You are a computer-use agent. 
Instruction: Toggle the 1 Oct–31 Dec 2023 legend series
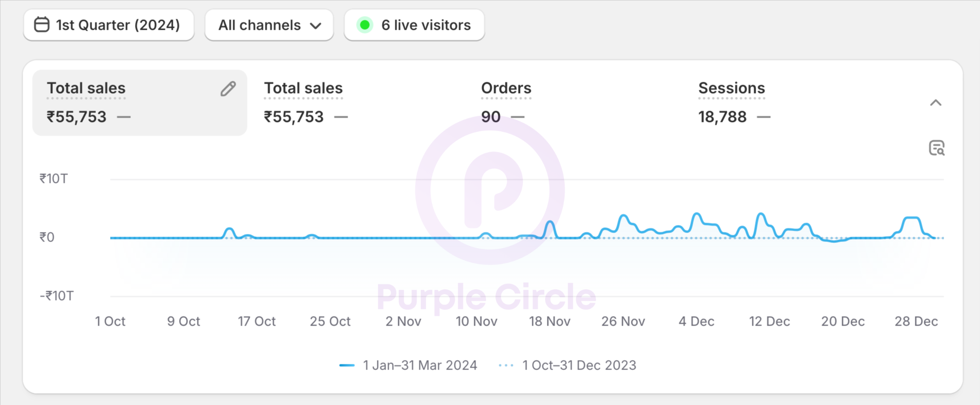(x=579, y=365)
